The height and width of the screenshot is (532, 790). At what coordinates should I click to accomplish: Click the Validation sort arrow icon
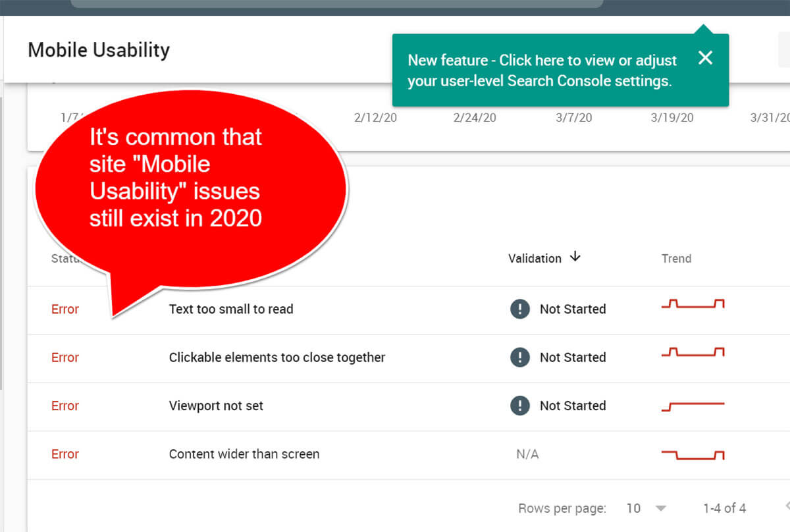click(575, 257)
